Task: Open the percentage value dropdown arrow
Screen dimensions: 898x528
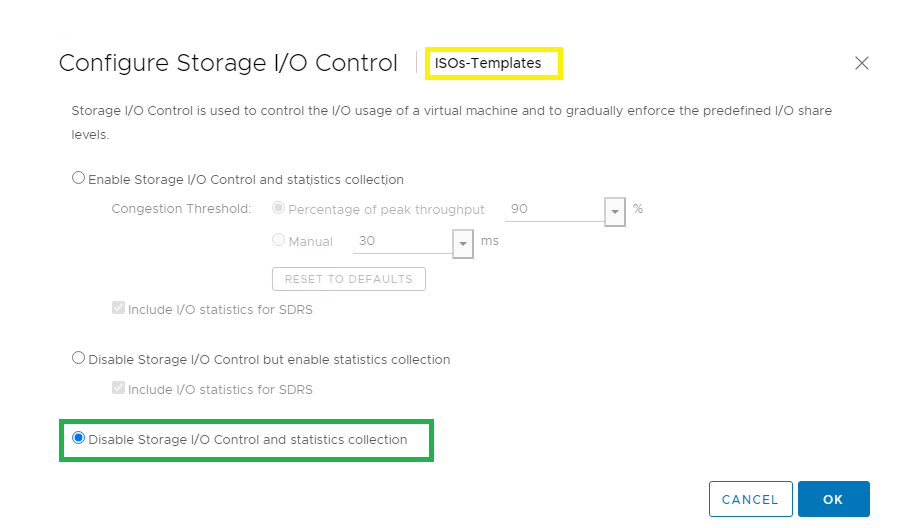Action: pyautogui.click(x=615, y=212)
